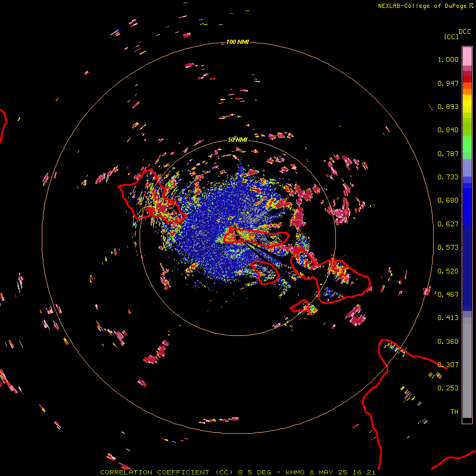Pick the gray segment of the color bar
476x476 pixels.
[467, 368]
